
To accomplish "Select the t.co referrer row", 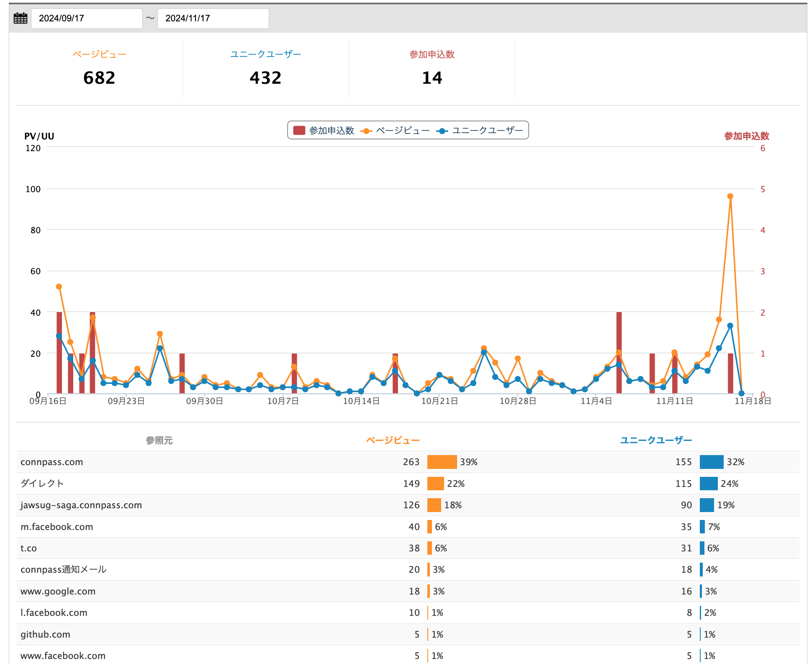I will click(408, 548).
